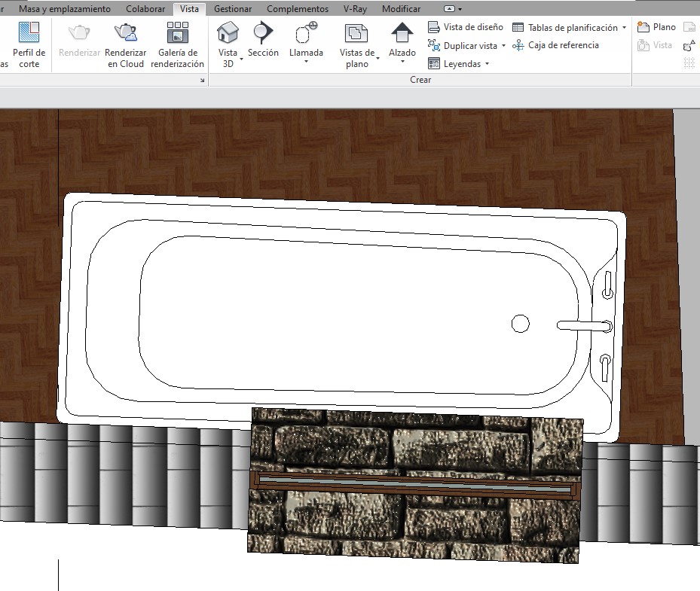Click the Vistas de plano icon
This screenshot has height=591, width=700.
coord(357,34)
